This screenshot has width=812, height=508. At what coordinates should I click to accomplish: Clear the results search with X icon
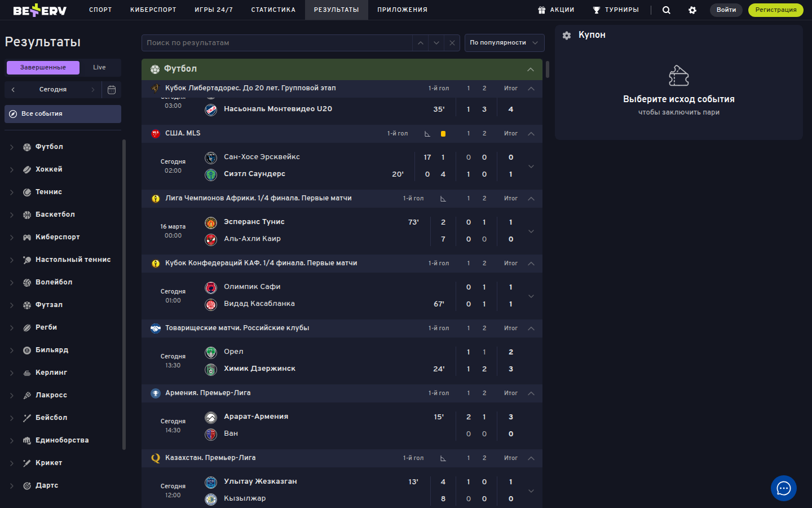[452, 43]
